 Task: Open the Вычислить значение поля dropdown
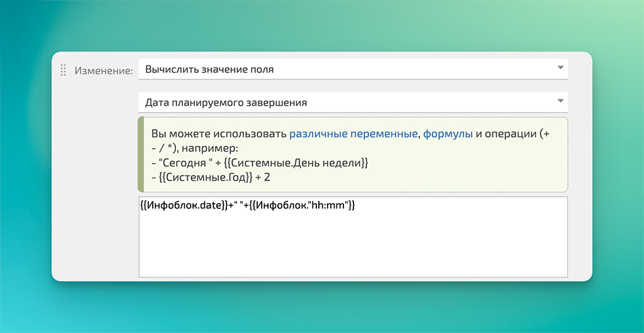tap(353, 69)
